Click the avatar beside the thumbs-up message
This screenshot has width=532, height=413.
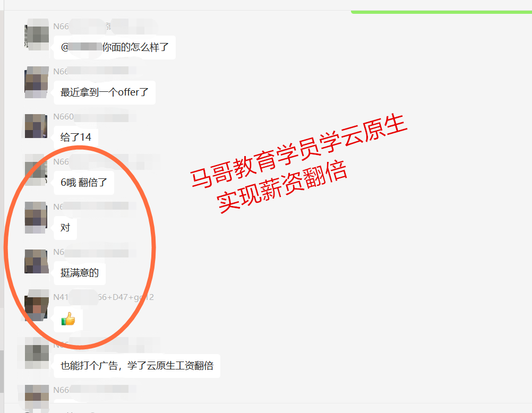36,306
